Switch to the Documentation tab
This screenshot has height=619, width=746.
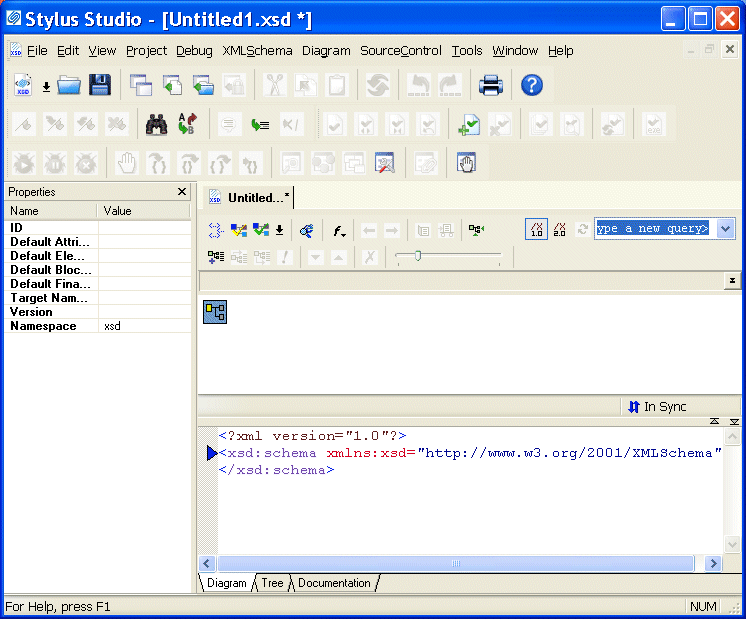[x=334, y=583]
